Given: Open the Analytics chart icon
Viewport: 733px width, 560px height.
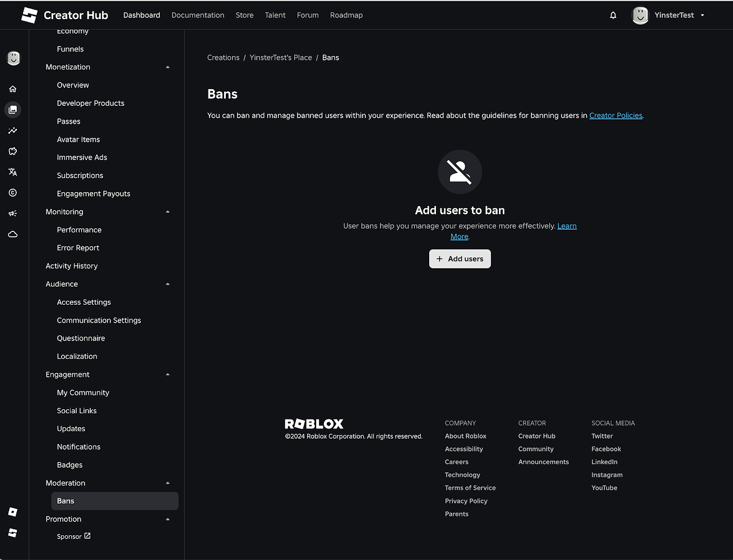Looking at the screenshot, I should point(13,130).
